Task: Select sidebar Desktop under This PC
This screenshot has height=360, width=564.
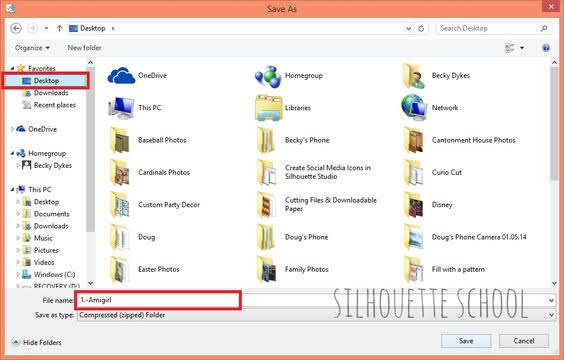Action: point(41,202)
